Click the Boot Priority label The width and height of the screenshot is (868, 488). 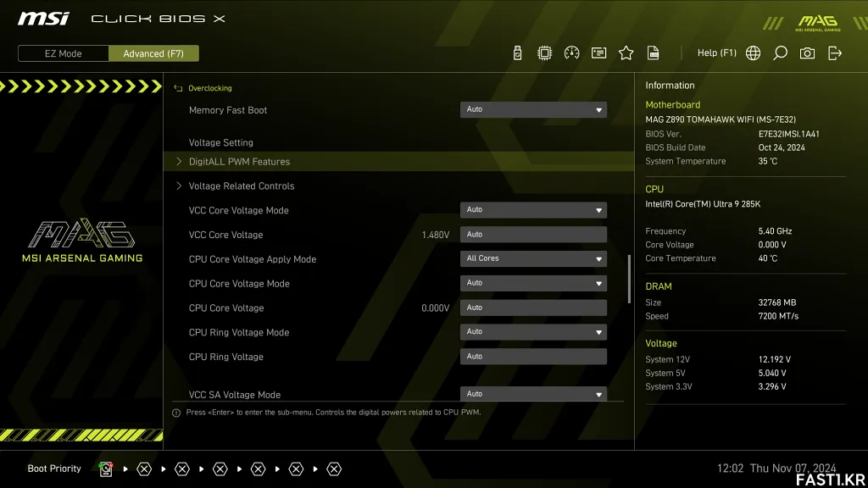click(x=54, y=469)
